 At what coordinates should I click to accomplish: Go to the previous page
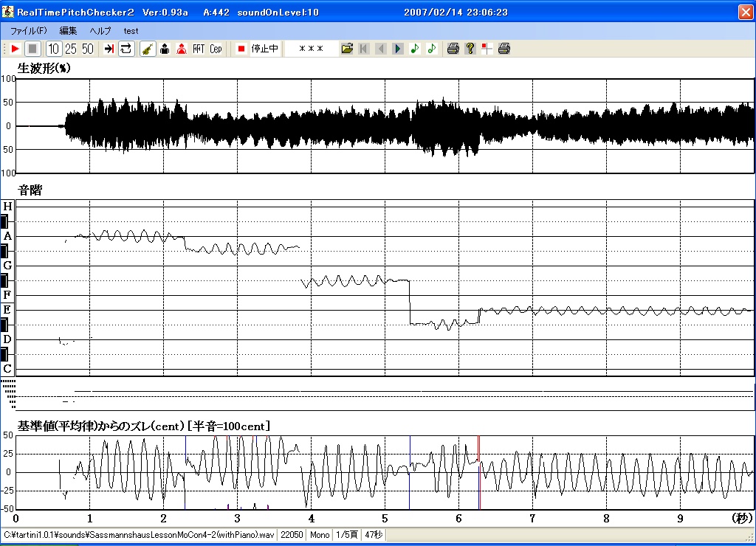tap(381, 49)
